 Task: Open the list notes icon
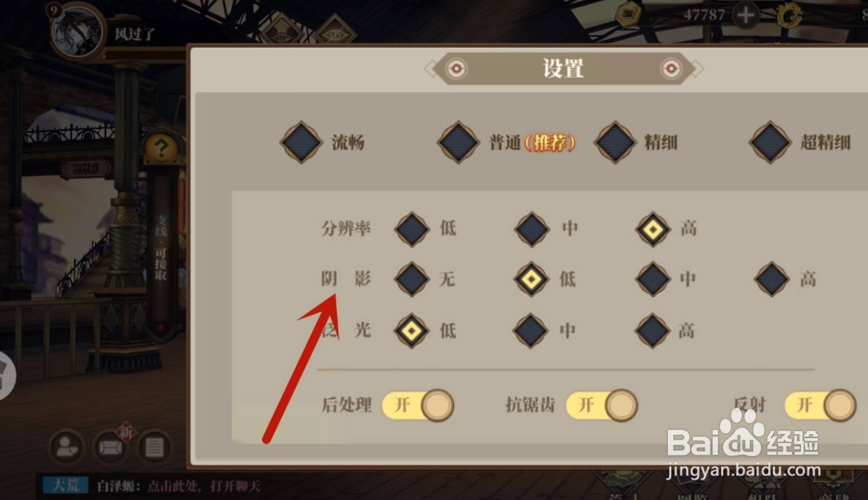(155, 447)
